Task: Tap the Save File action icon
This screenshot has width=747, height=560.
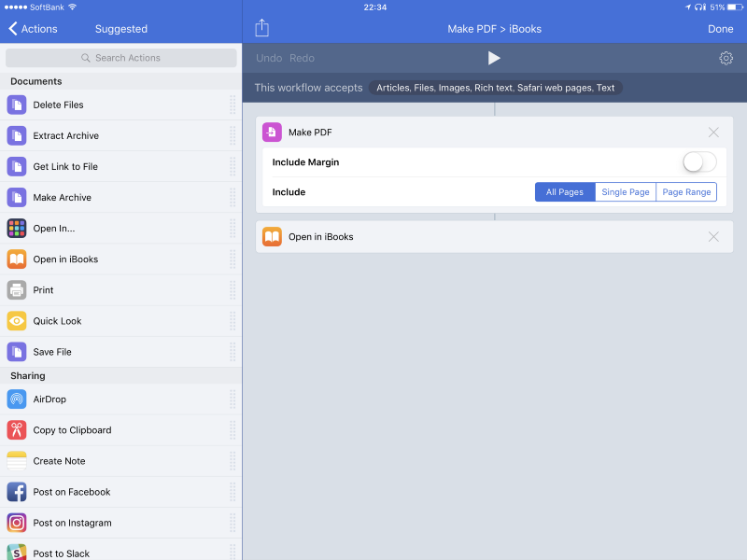Action: (17, 352)
